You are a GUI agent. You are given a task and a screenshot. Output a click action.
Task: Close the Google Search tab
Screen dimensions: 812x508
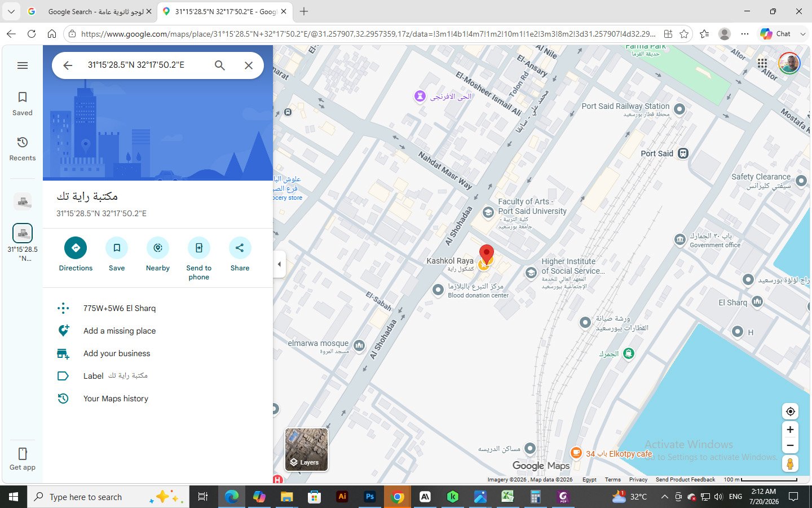(149, 11)
